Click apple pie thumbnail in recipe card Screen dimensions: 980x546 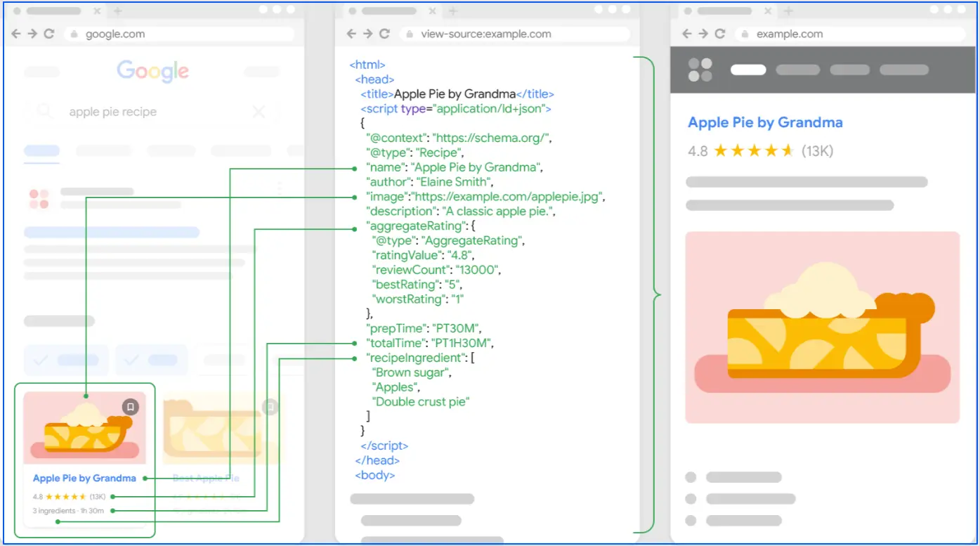click(85, 428)
